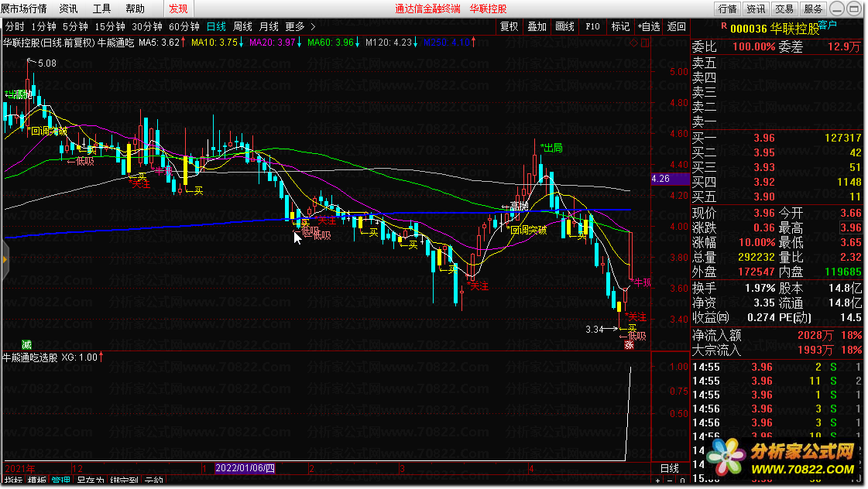This screenshot has height=489, width=868.
Task: Click the M120: 4.23 indicator label
Action: [x=391, y=43]
